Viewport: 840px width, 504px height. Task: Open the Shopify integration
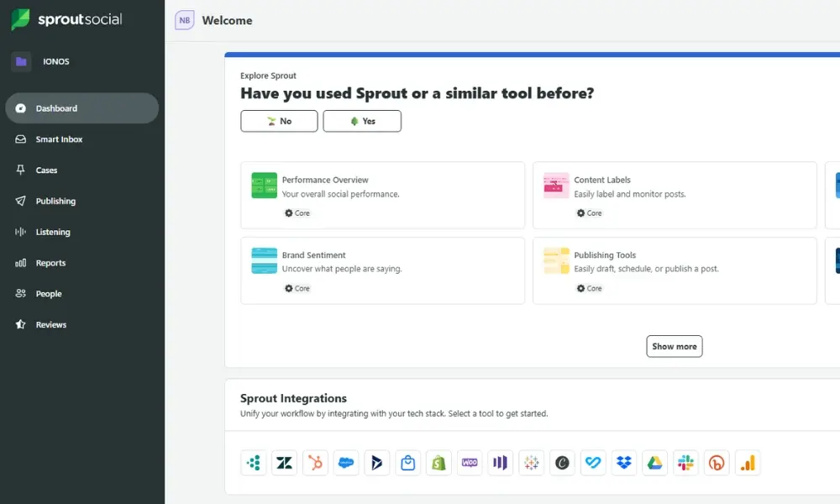click(438, 463)
